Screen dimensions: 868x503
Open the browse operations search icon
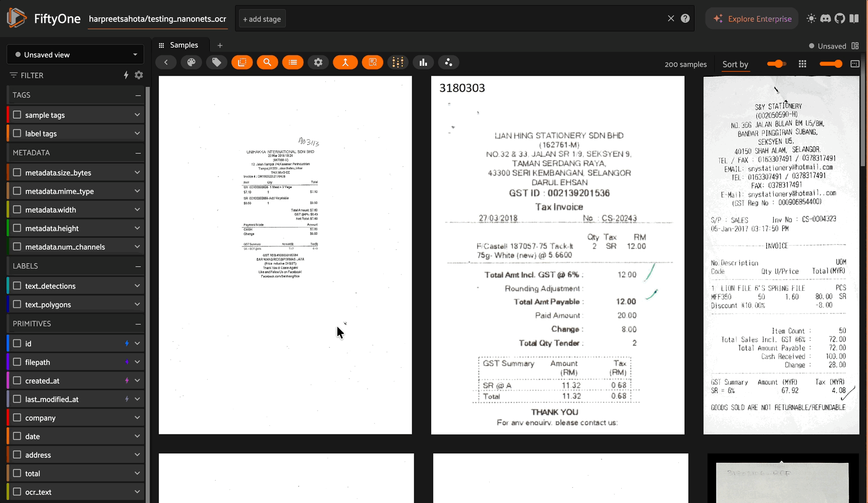pos(268,62)
